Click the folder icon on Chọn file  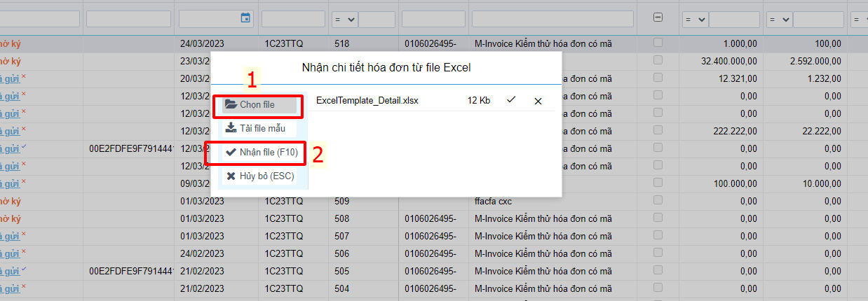(x=231, y=104)
